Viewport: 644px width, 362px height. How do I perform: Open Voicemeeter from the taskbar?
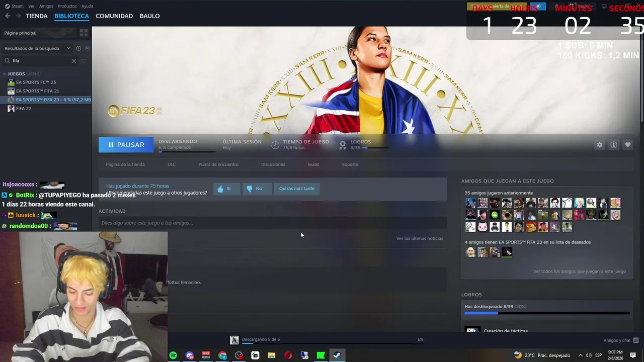tap(206, 355)
